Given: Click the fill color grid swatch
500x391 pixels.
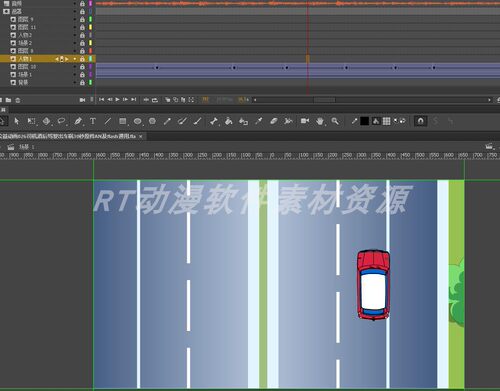Looking at the screenshot, I should (x=386, y=121).
